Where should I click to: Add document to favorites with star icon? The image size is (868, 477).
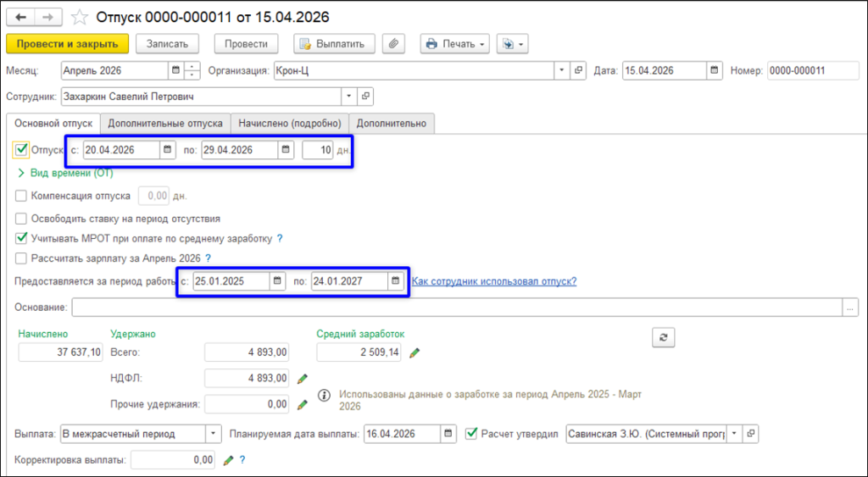pyautogui.click(x=81, y=17)
